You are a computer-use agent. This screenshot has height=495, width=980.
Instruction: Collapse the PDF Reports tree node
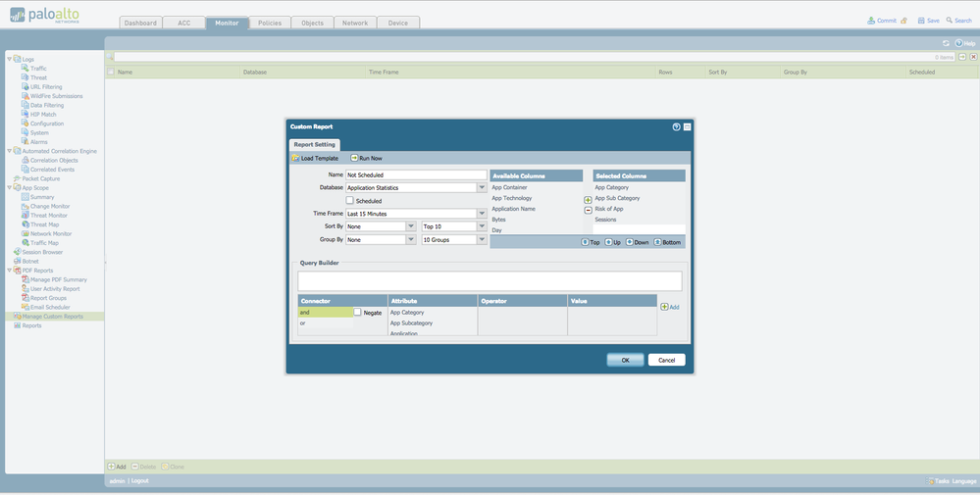coord(10,271)
